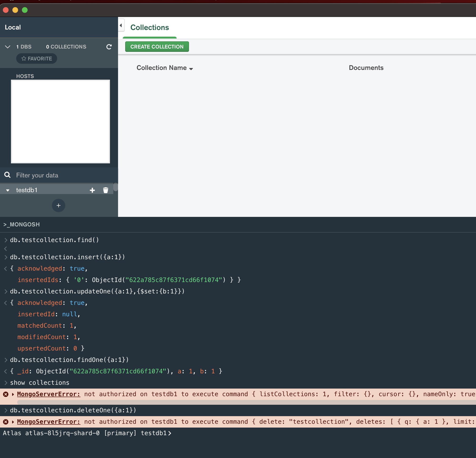Click the sort arrow next to Collection Name
Image resolution: width=476 pixels, height=458 pixels.
tap(191, 68)
